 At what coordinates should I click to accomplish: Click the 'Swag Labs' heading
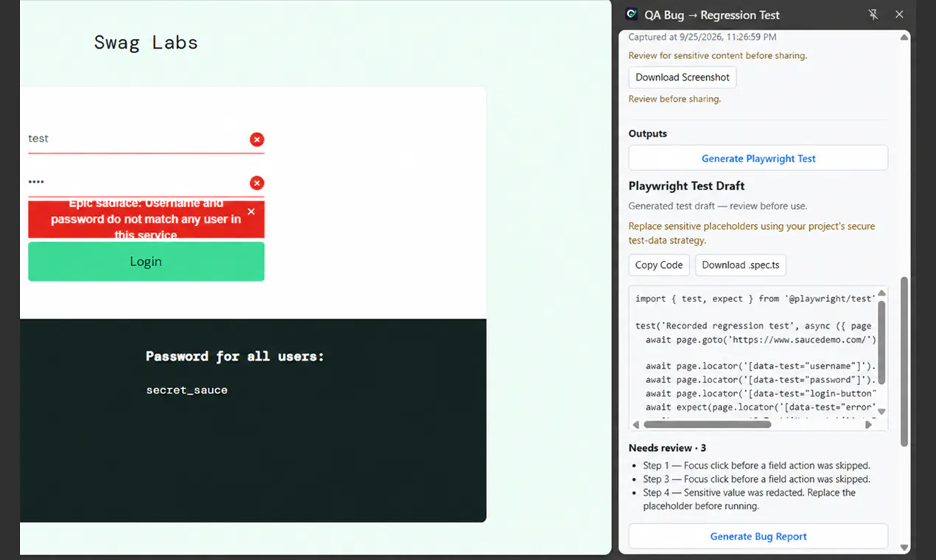tap(146, 43)
